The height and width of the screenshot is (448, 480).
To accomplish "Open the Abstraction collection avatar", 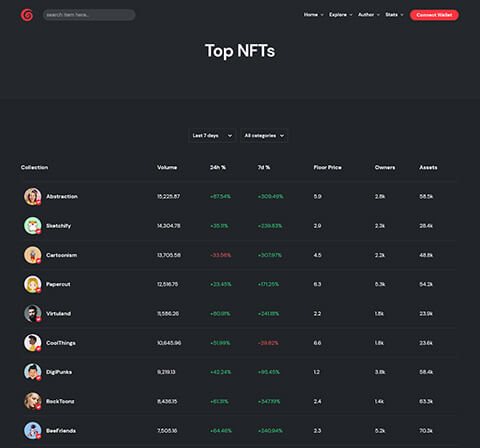I will [x=33, y=196].
